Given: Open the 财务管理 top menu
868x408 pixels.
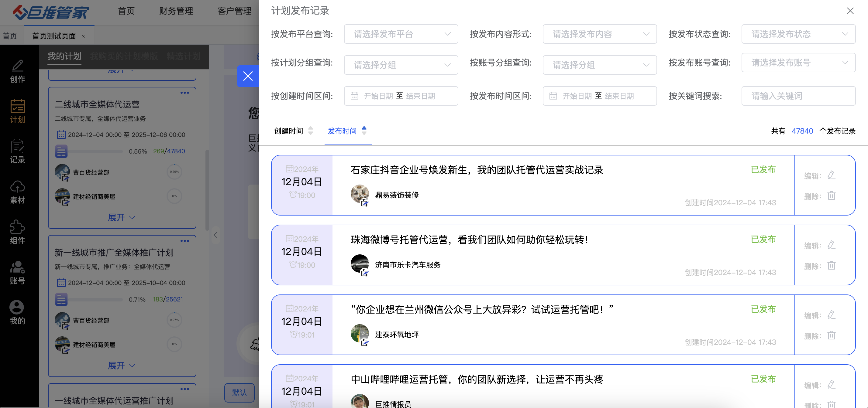Looking at the screenshot, I should tap(176, 11).
